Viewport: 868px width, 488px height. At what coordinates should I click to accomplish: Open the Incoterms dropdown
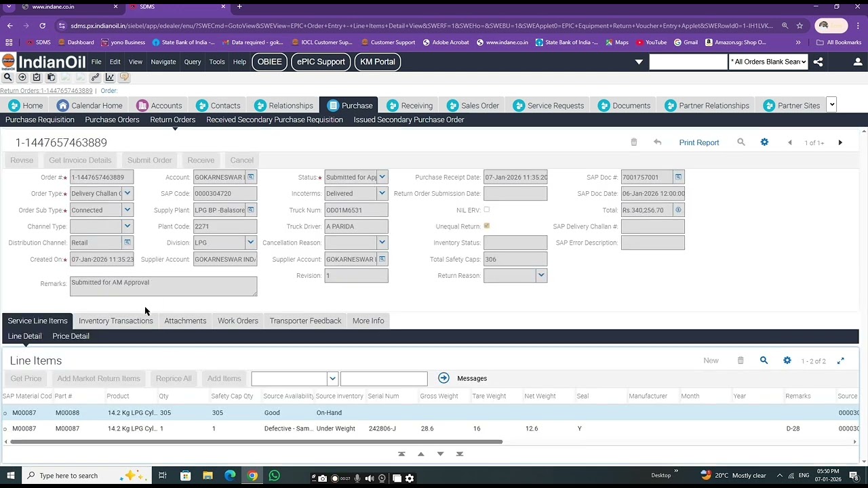(x=382, y=194)
